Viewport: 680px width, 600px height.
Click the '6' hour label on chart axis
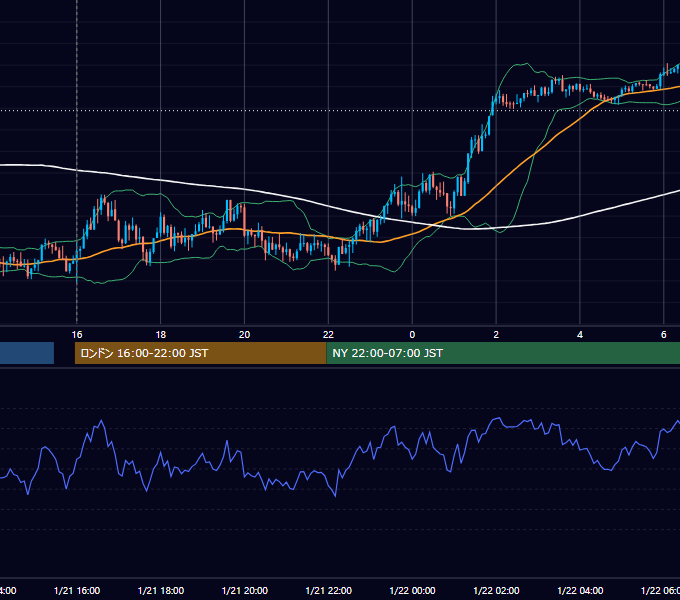pos(664,335)
